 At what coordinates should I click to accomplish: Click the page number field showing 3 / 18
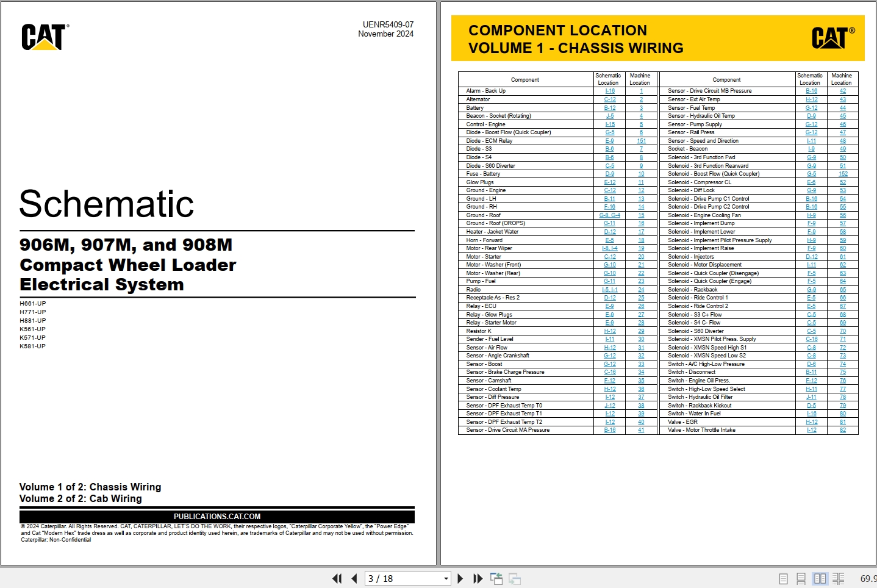403,579
